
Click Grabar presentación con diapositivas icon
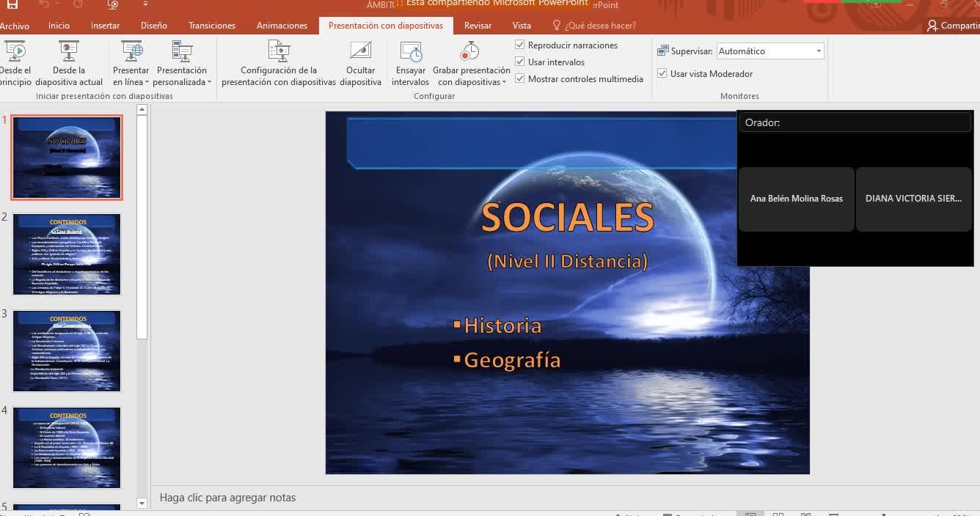[469, 52]
